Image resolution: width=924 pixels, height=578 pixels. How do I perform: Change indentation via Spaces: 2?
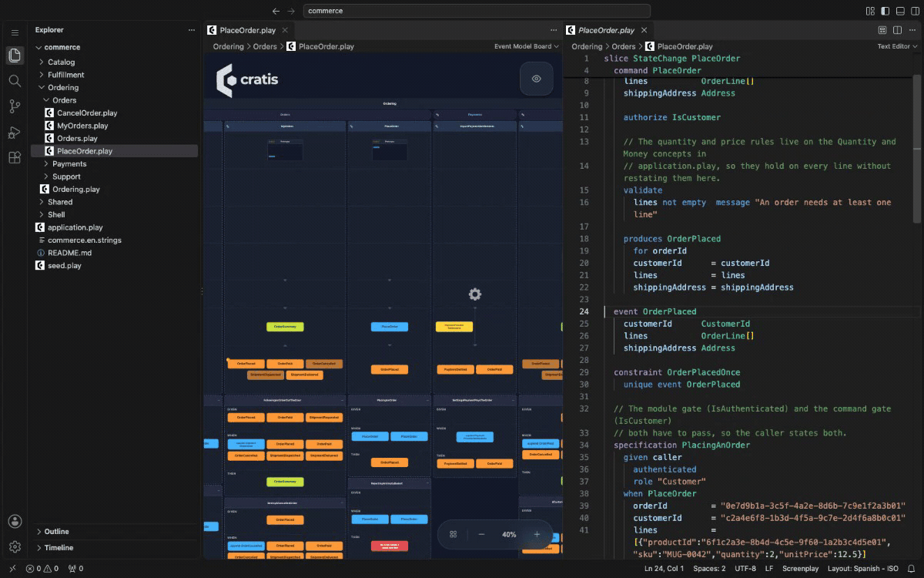[708, 569]
